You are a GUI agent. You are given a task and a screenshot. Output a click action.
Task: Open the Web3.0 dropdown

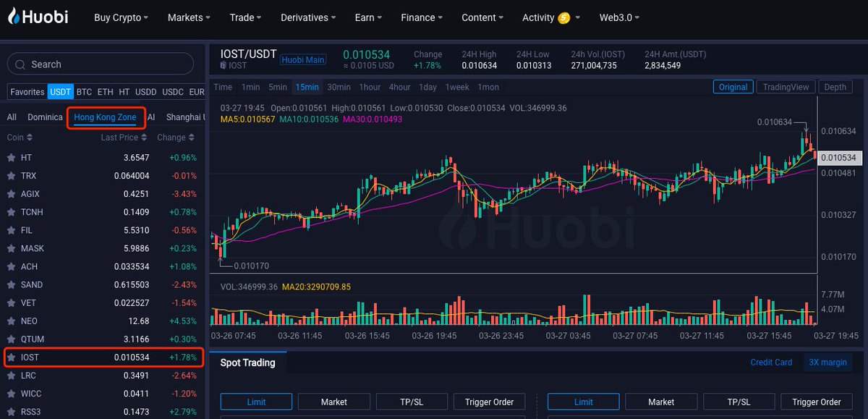(619, 17)
